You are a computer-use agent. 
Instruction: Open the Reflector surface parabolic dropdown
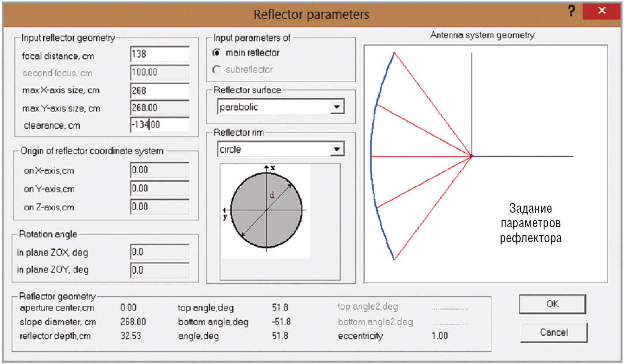tap(337, 107)
